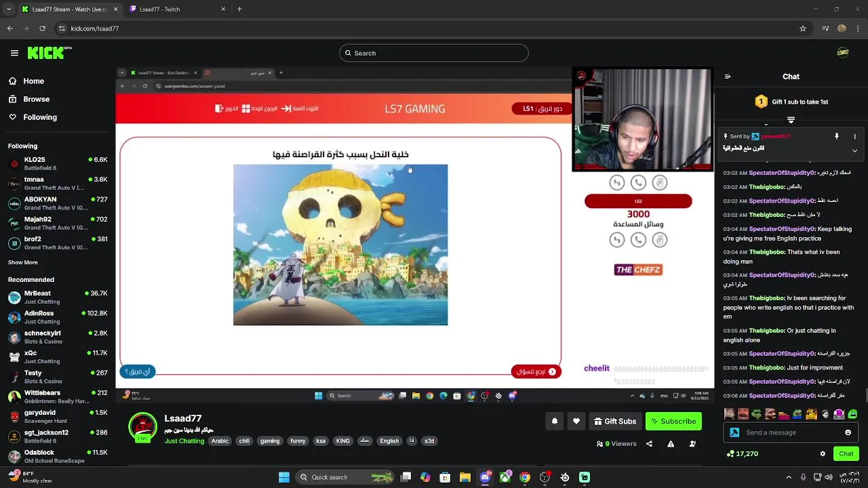This screenshot has width=868, height=488.
Task: Open emoji picker in chat input
Action: click(848, 432)
